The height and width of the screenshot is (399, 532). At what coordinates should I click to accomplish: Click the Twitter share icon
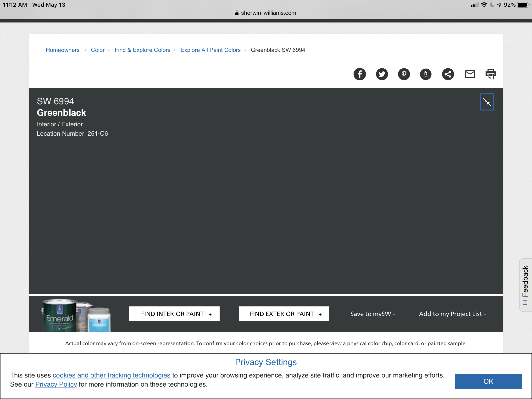click(x=382, y=74)
